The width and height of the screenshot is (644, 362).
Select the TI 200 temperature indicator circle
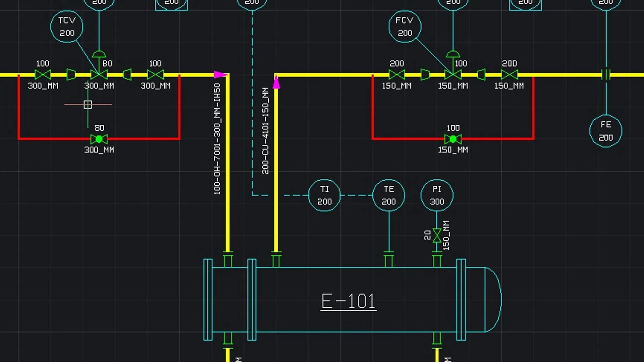324,195
